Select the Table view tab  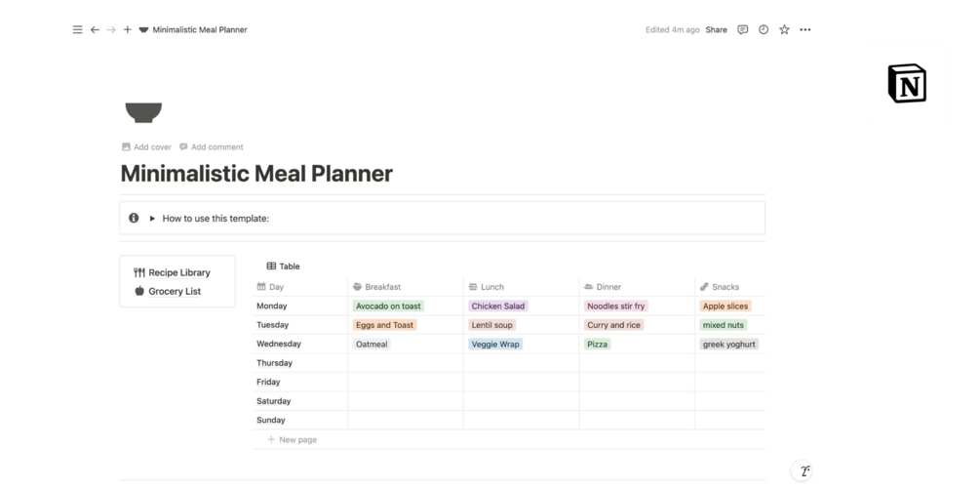pyautogui.click(x=284, y=266)
